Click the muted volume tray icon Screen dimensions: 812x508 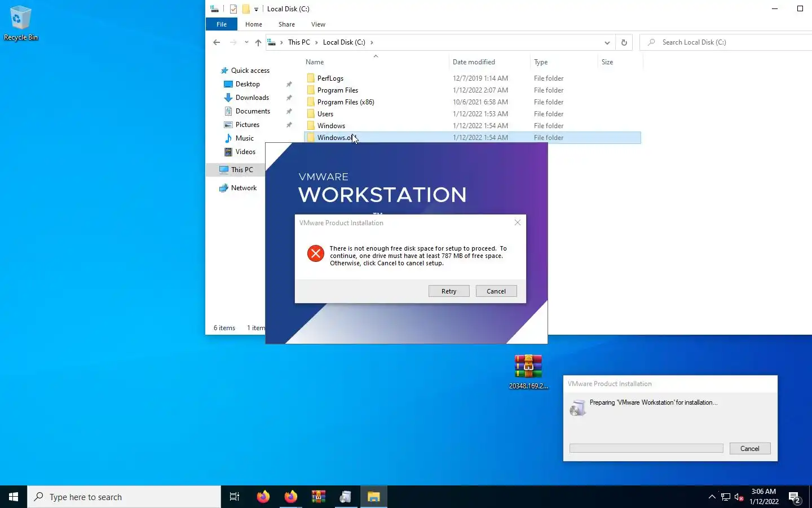[x=739, y=497]
